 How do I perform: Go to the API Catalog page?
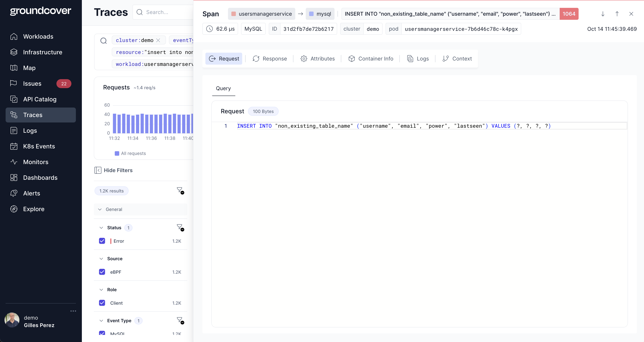(39, 99)
